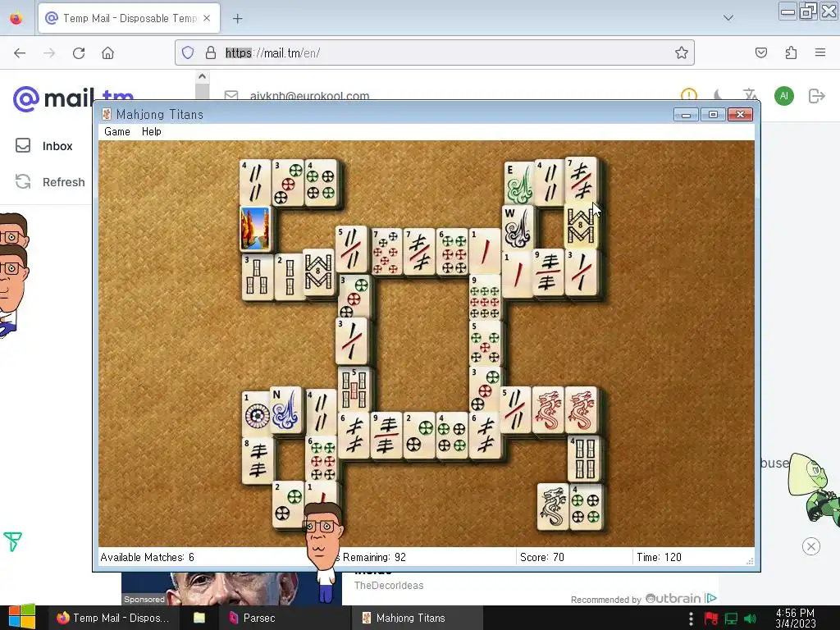The image size is (840, 630).
Task: Open Windows Start menu
Action: [21, 618]
